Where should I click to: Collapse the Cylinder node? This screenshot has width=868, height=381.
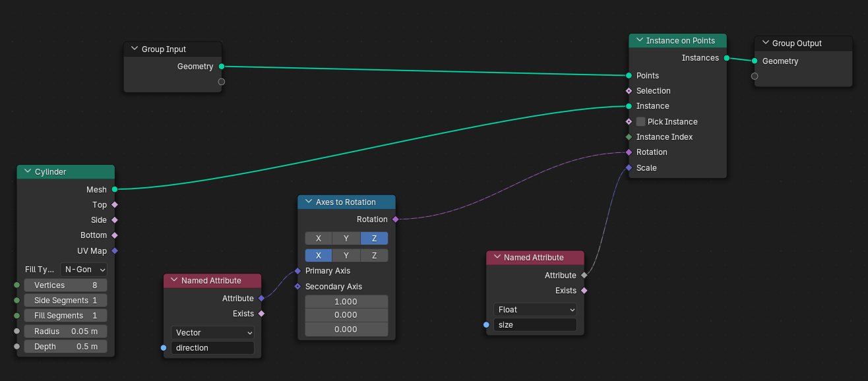pyautogui.click(x=28, y=172)
